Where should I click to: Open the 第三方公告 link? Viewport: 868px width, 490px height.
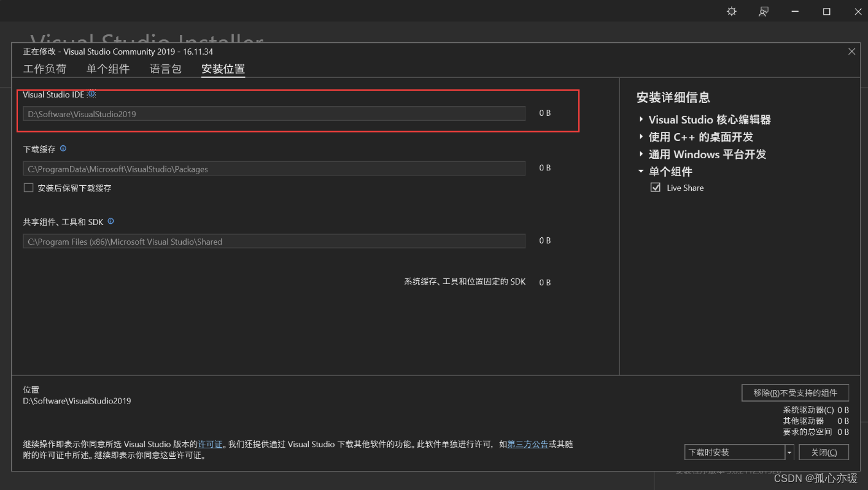pyautogui.click(x=528, y=444)
